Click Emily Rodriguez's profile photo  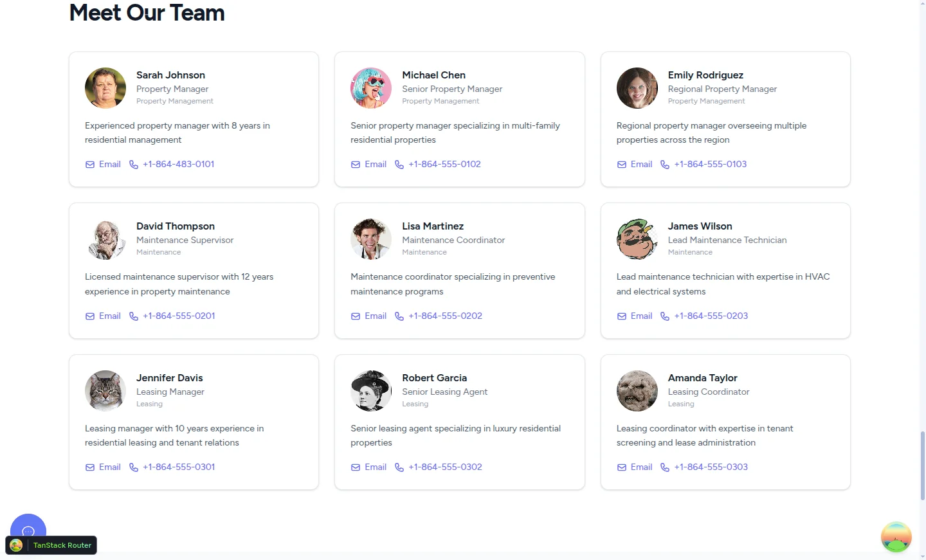[x=637, y=88]
